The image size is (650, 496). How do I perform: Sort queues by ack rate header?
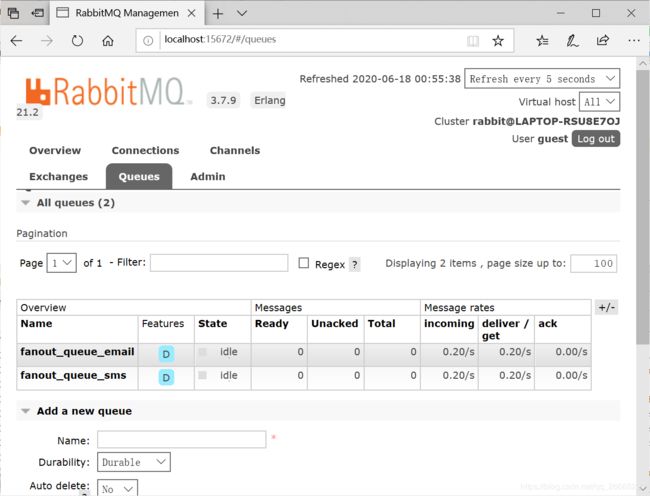tap(548, 324)
